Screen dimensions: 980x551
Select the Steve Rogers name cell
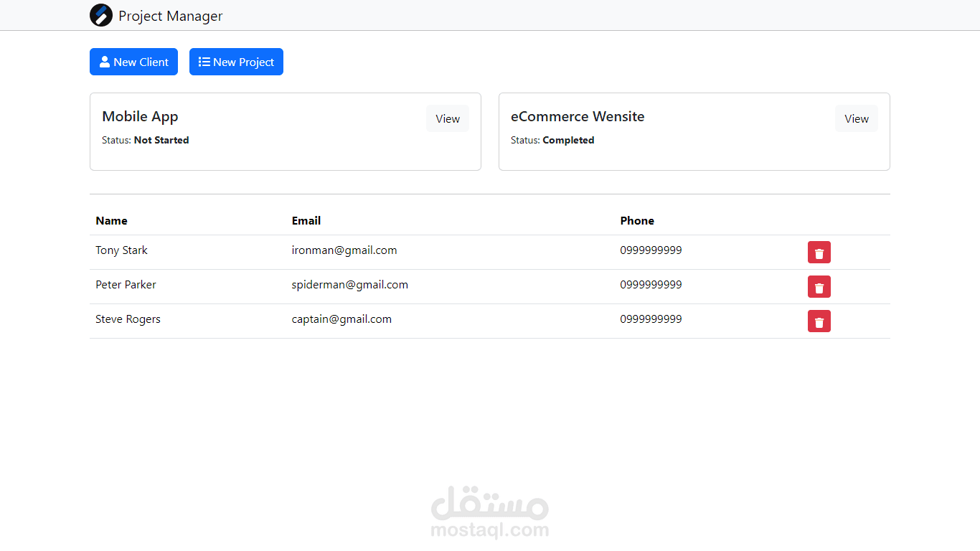[x=128, y=319]
